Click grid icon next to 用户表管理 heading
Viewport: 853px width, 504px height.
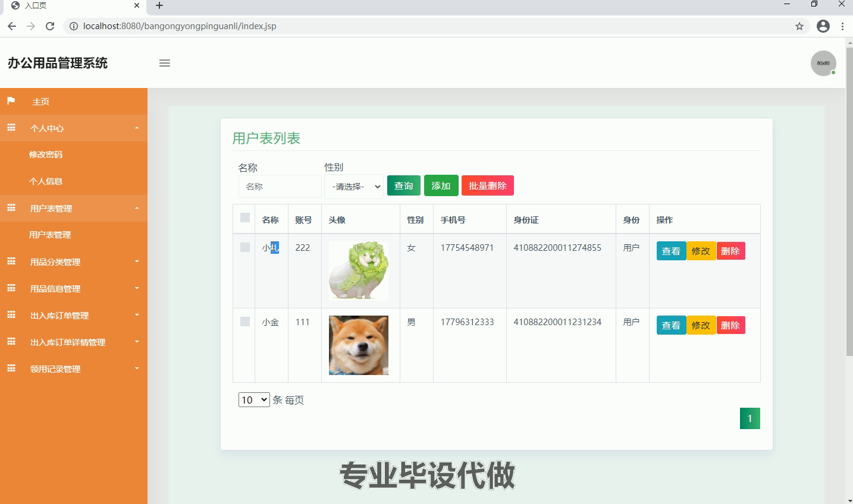(11, 208)
